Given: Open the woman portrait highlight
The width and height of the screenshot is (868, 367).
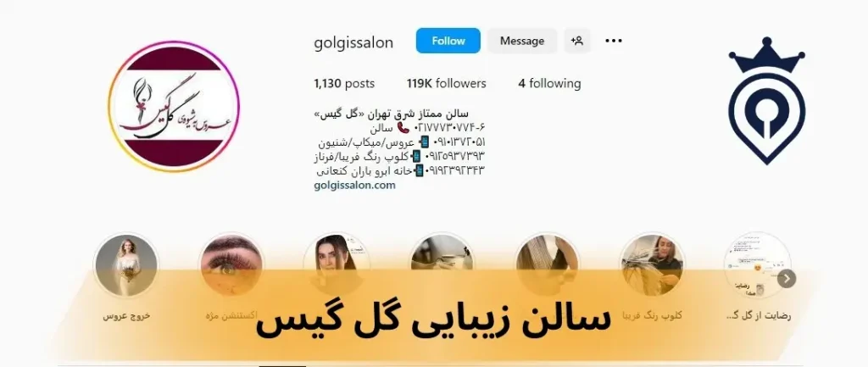Looking at the screenshot, I should coord(337,265).
